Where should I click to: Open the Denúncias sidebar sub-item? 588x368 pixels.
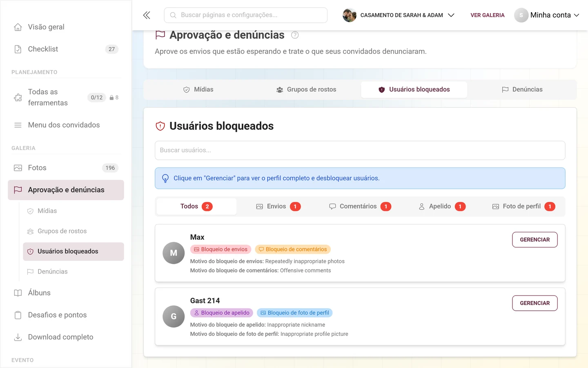pos(73,272)
